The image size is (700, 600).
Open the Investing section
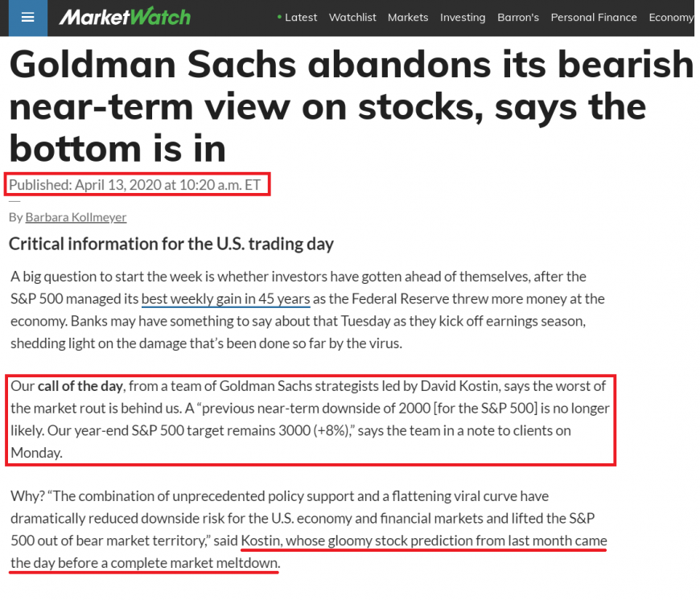tap(463, 17)
